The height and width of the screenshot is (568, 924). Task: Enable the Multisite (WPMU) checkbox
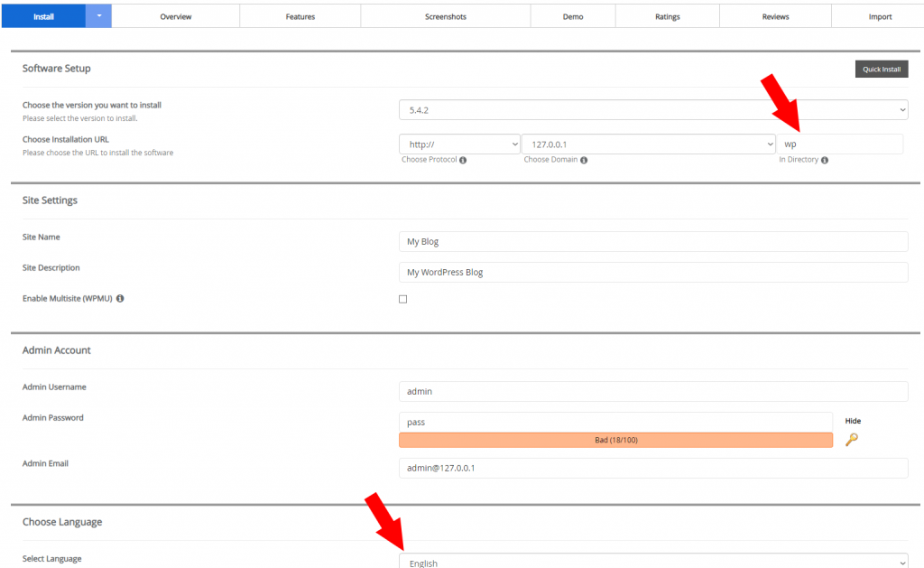403,298
